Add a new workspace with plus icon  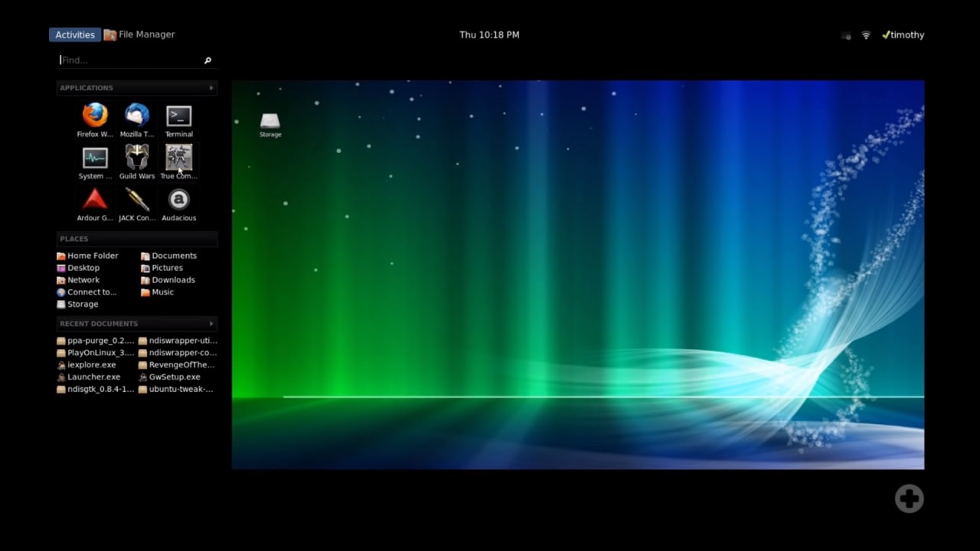[910, 499]
